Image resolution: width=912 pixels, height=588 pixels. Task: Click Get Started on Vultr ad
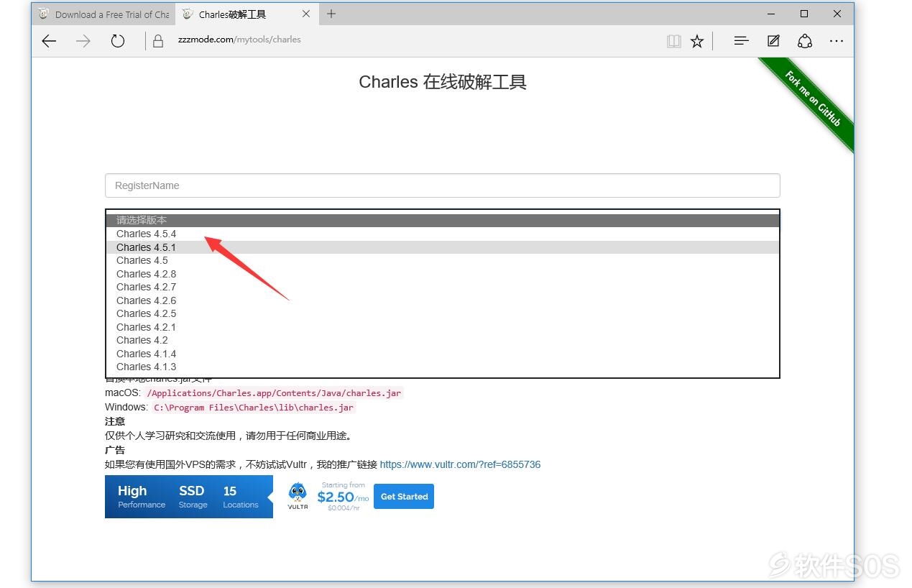[404, 497]
